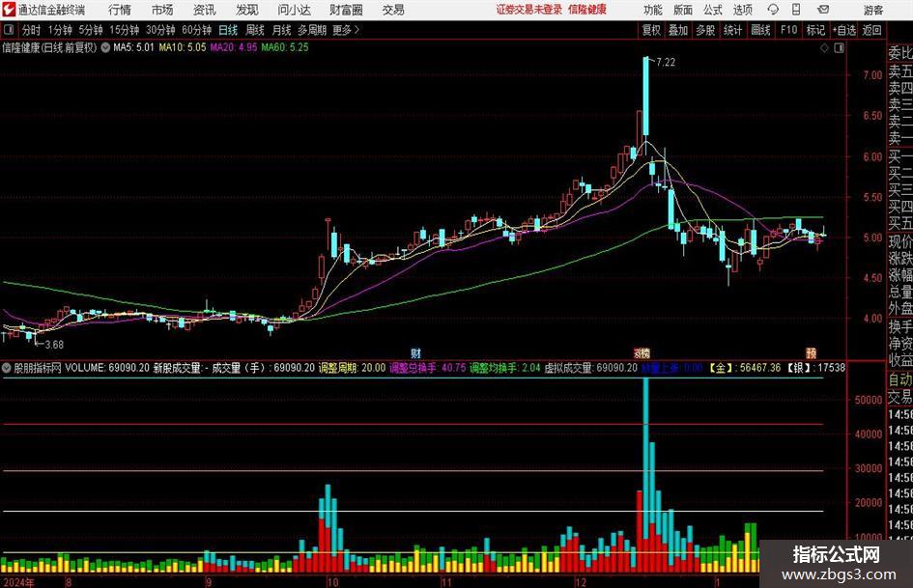Click the 调整周期: 20.00 value

coord(352,368)
